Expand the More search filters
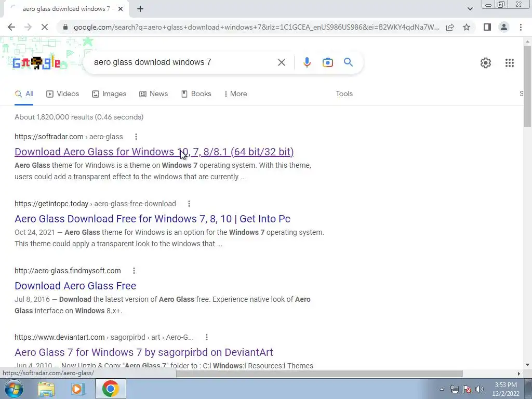The width and height of the screenshot is (532, 399). click(x=236, y=94)
